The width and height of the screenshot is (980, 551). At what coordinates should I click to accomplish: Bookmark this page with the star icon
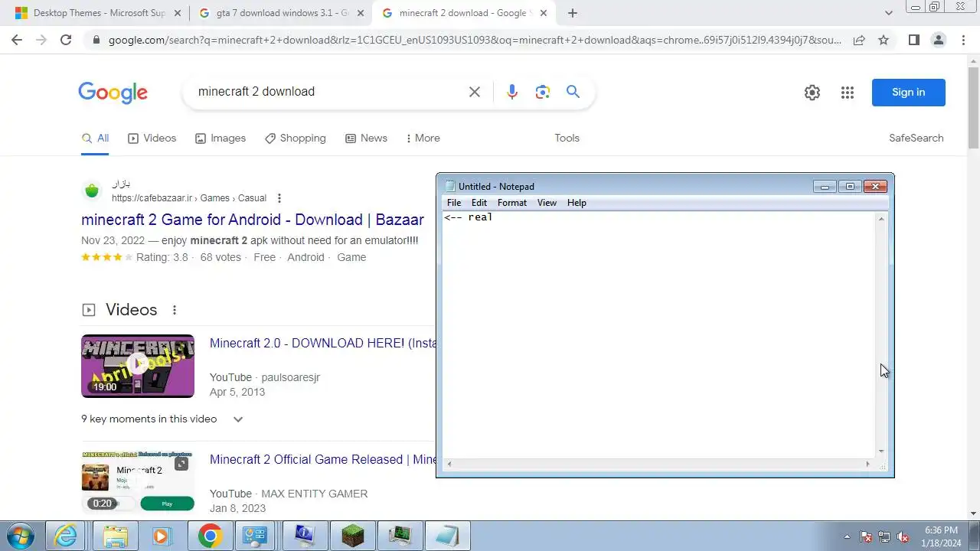(x=884, y=40)
